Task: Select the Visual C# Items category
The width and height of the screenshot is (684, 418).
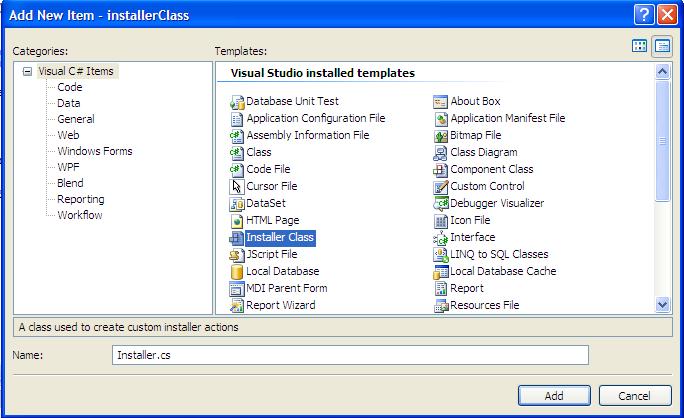Action: [75, 71]
